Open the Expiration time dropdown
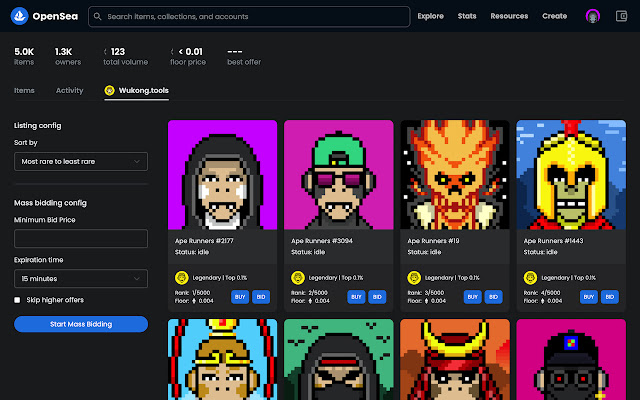 click(x=81, y=278)
